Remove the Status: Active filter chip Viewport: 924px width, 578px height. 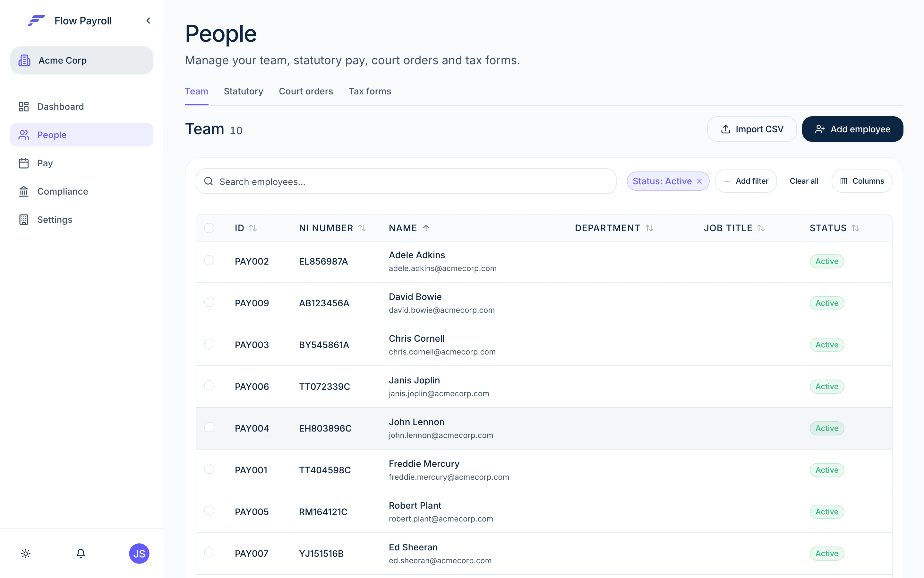699,181
